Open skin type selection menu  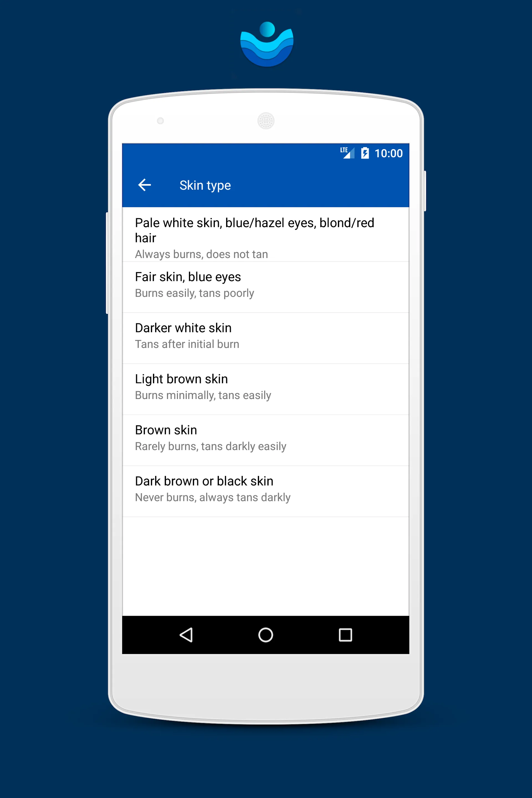pos(266,185)
